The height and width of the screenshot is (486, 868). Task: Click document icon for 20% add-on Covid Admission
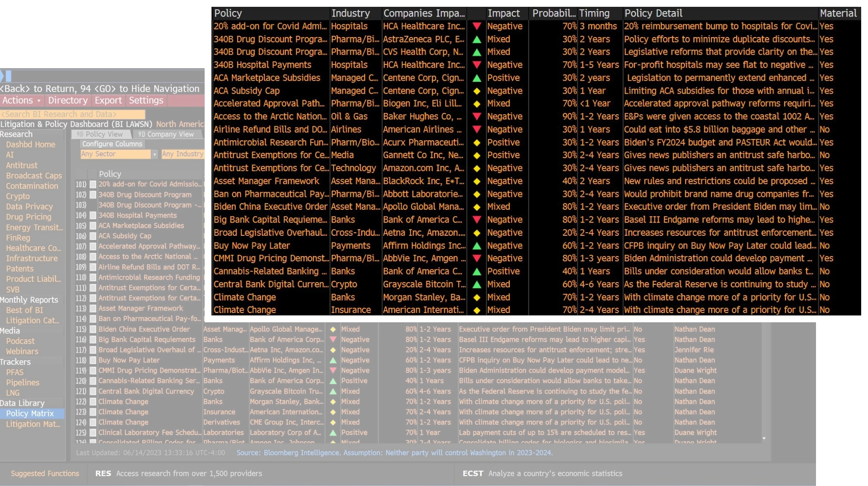(x=93, y=184)
